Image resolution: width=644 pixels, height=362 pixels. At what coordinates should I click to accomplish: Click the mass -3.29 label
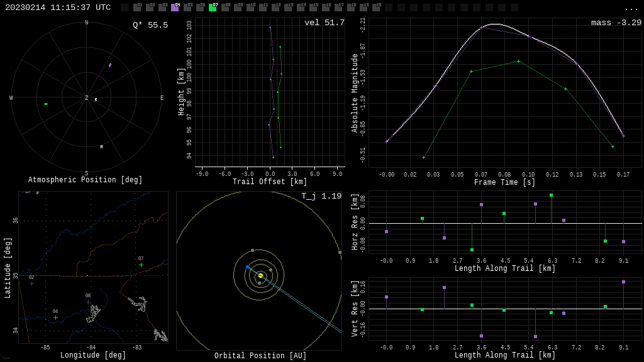[x=616, y=23]
